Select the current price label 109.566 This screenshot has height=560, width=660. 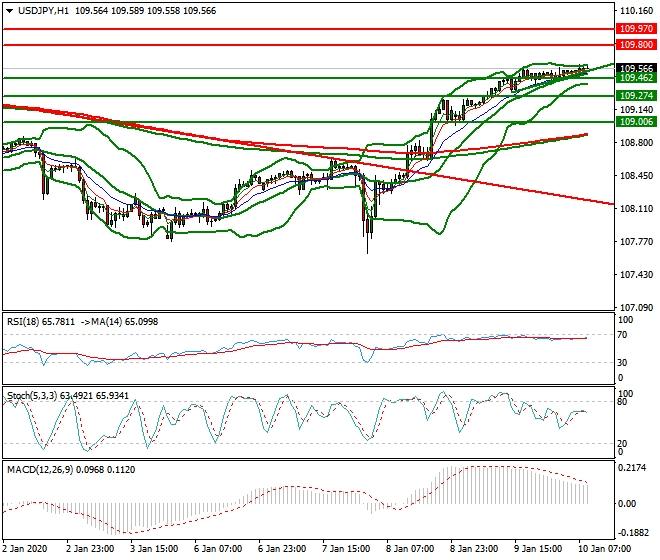coord(636,68)
